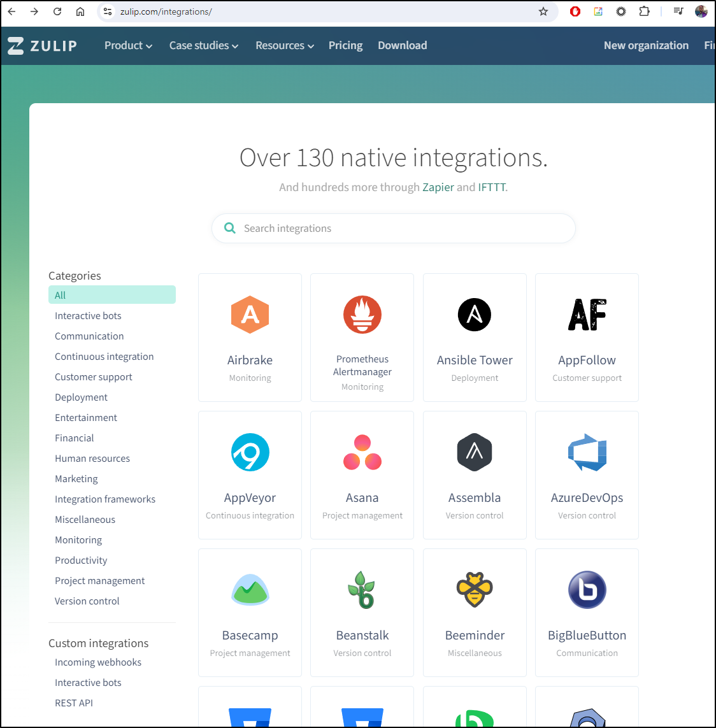This screenshot has width=716, height=728.
Task: Filter by Continuous integration category
Action: (104, 357)
